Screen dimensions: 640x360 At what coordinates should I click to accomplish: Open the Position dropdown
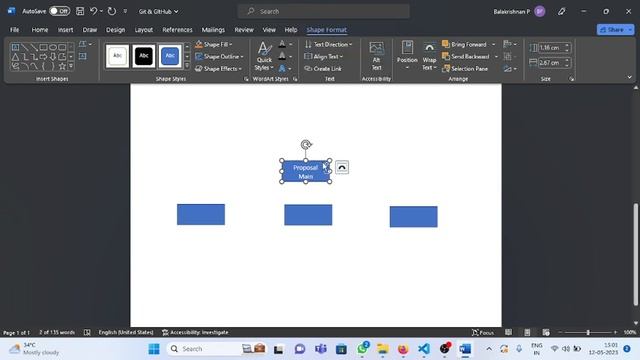pos(407,56)
